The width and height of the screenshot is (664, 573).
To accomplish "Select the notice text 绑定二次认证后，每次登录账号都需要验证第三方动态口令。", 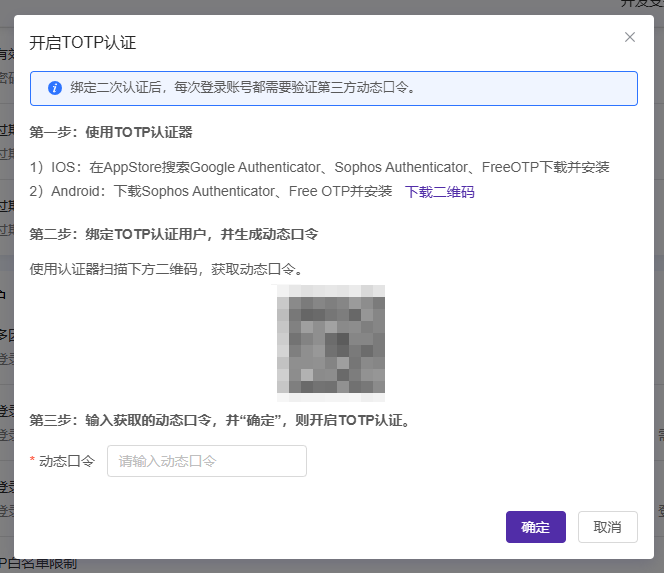I will [x=243, y=88].
